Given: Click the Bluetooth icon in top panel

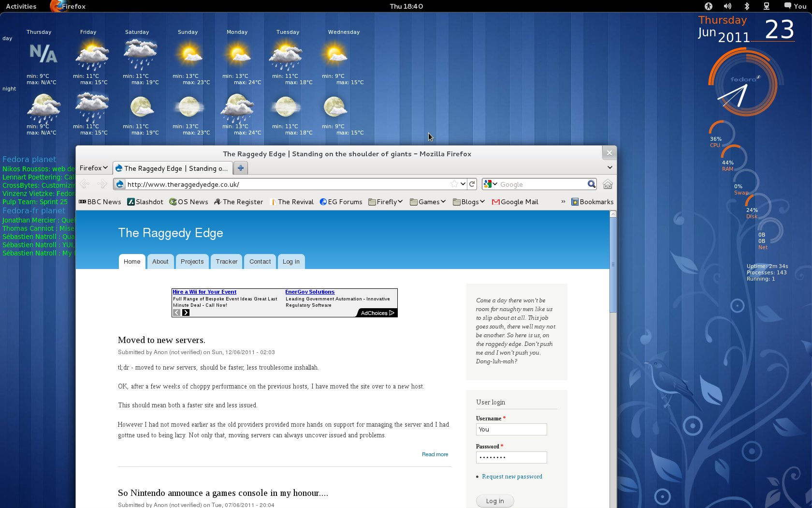Looking at the screenshot, I should pyautogui.click(x=747, y=6).
